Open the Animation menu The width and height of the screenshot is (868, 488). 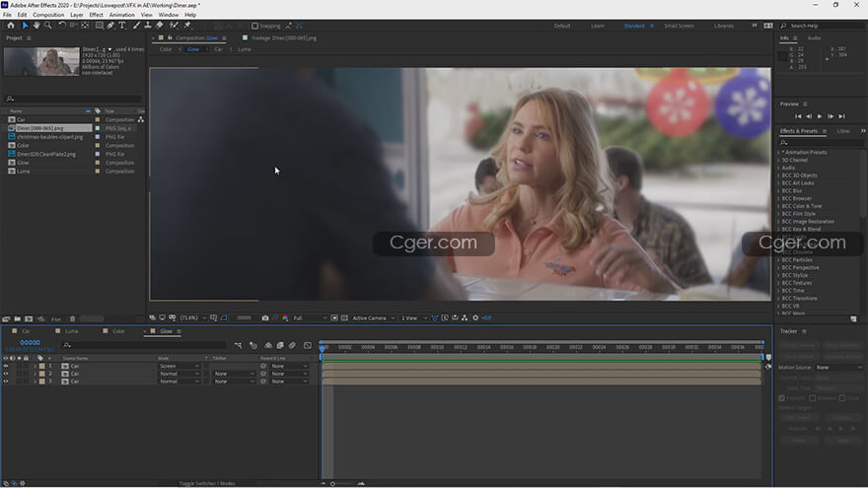point(121,15)
